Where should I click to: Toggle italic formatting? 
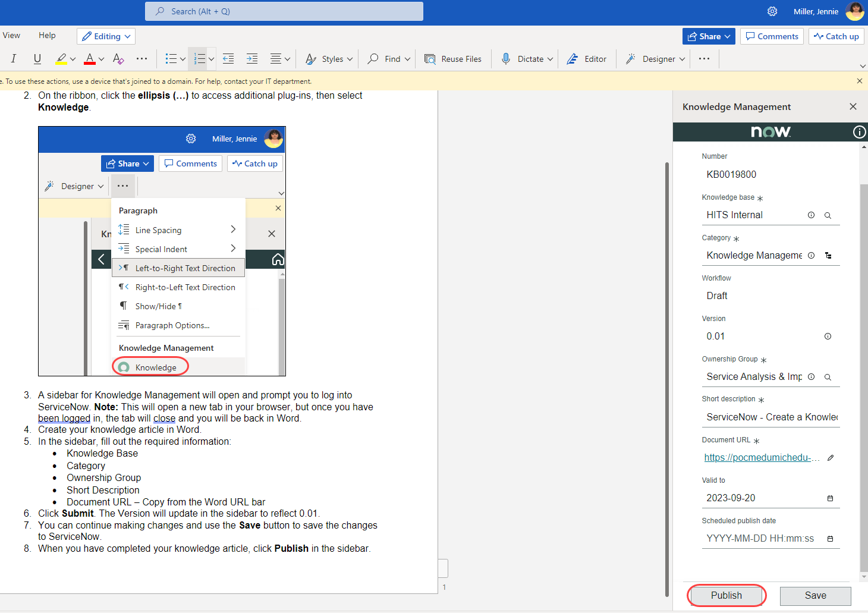(x=12, y=58)
